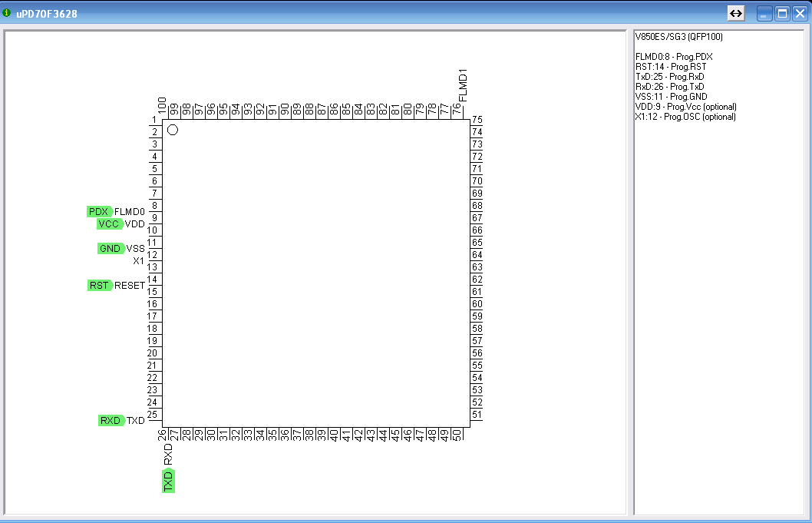
Task: Click the vertical FLMD1 label at pin 76
Action: point(463,85)
